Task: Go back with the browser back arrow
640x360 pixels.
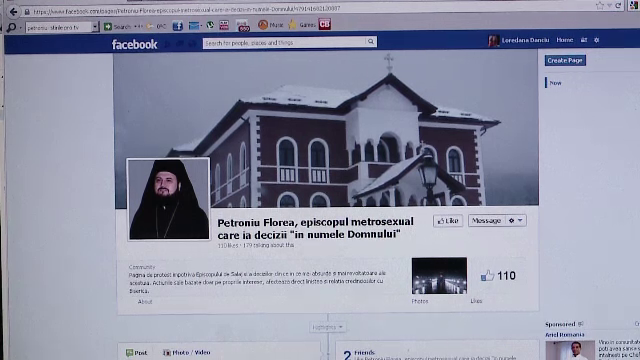Action: point(13,12)
